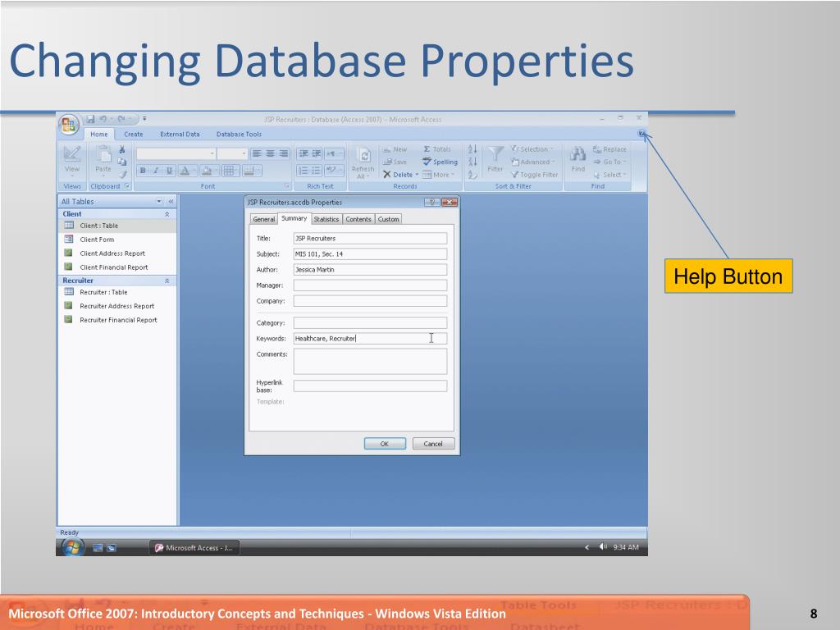Viewport: 840px width, 630px height.
Task: Toggle Underline formatting
Action: [x=169, y=171]
